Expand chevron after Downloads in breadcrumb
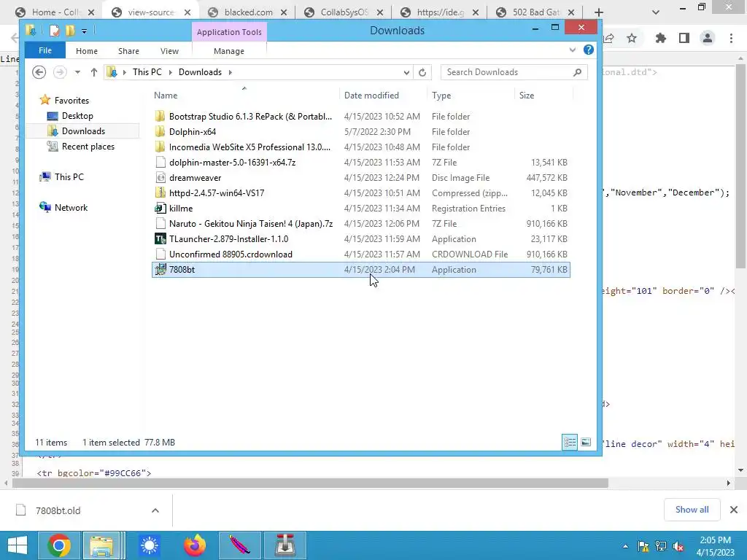 pyautogui.click(x=230, y=72)
